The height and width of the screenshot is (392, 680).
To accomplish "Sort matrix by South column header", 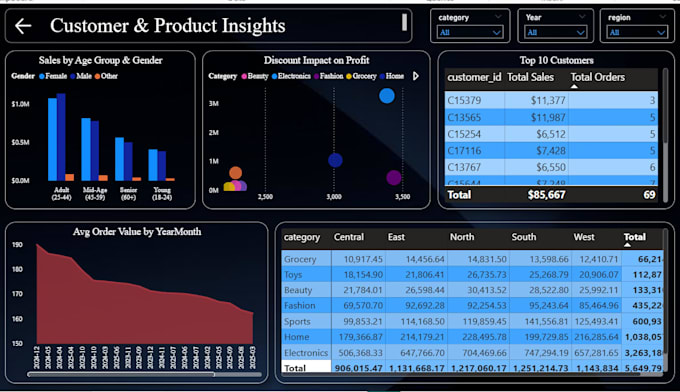I will [x=524, y=237].
